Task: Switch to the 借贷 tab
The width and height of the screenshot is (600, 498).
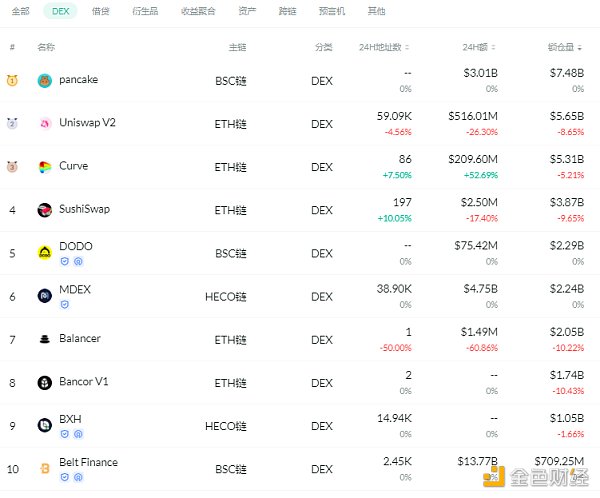Action: tap(102, 12)
